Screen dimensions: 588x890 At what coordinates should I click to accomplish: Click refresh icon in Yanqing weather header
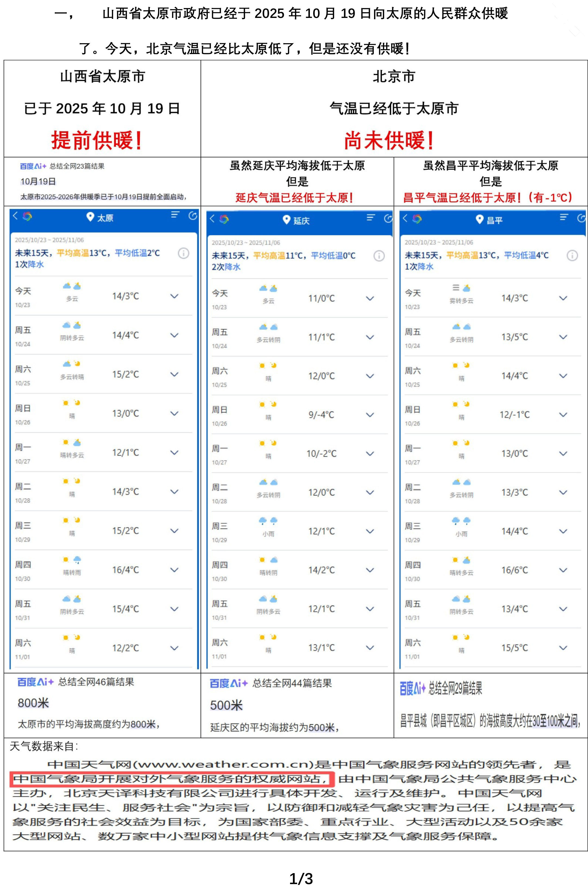(388, 218)
